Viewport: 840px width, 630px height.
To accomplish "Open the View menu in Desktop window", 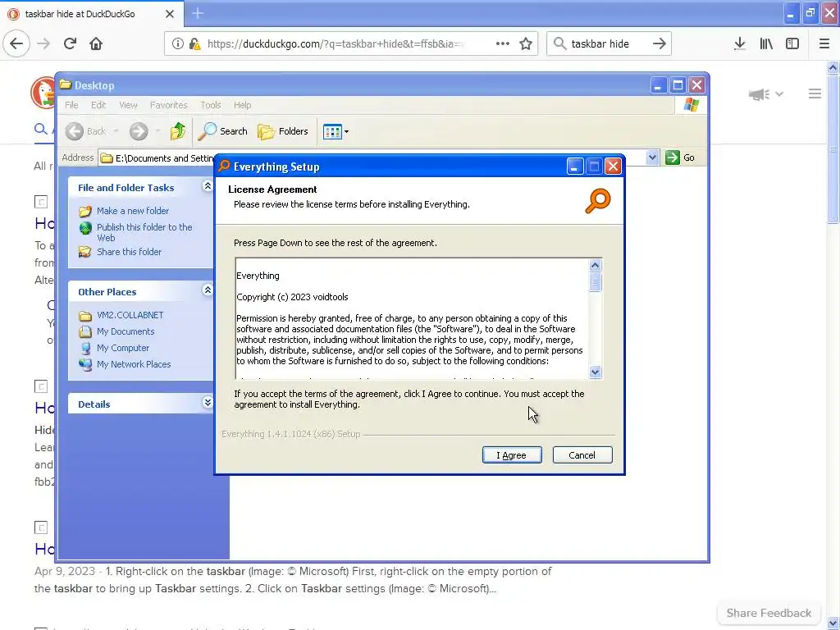I will click(x=128, y=105).
